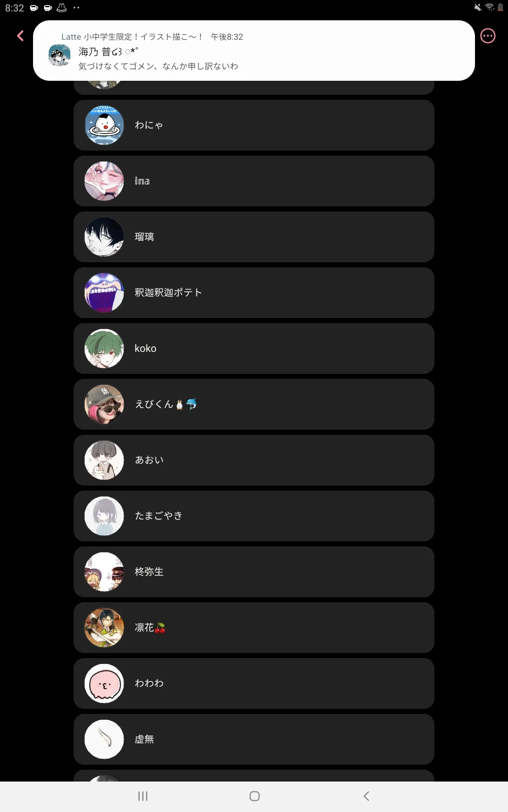This screenshot has width=508, height=812.
Task: Select the 虚無 member entry
Action: (x=254, y=739)
